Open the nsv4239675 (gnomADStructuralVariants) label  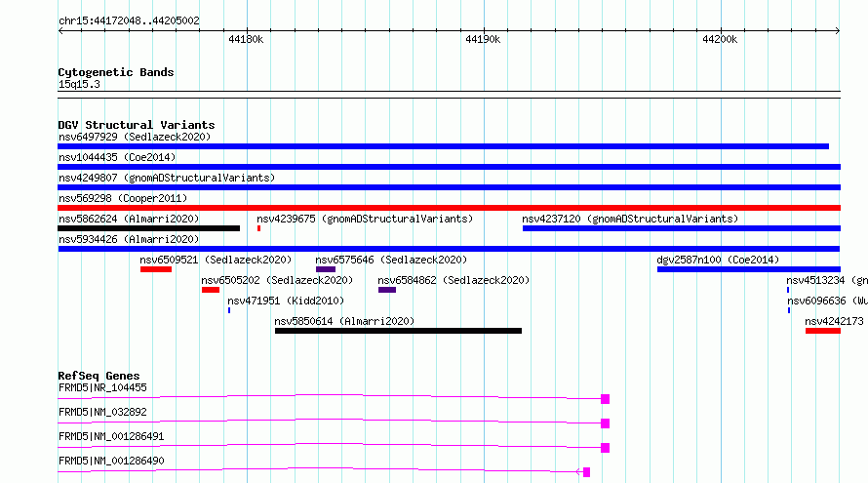pos(365,219)
